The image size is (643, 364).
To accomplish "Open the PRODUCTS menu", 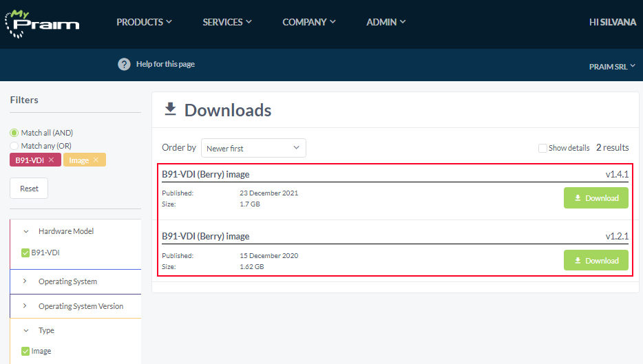I will pos(144,22).
